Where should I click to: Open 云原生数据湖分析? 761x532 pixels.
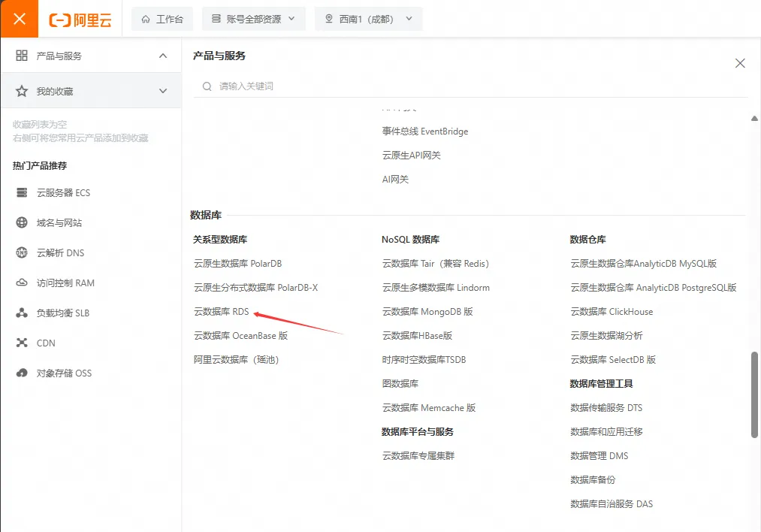pyautogui.click(x=607, y=335)
